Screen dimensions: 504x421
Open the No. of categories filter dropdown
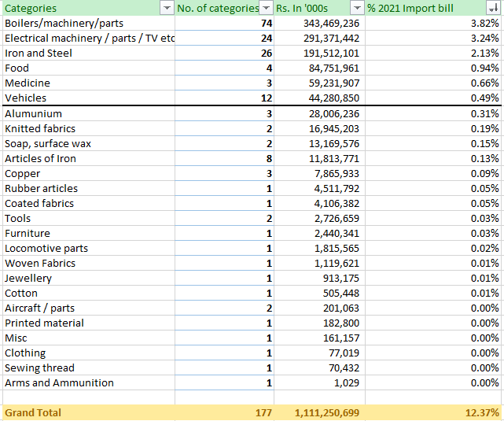pos(266,9)
